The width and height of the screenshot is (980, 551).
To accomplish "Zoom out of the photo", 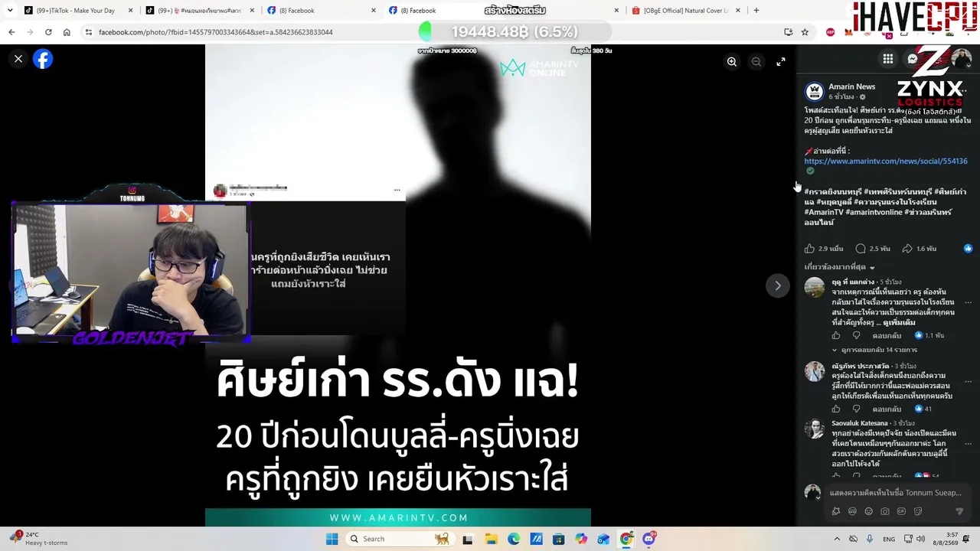I will click(x=756, y=62).
